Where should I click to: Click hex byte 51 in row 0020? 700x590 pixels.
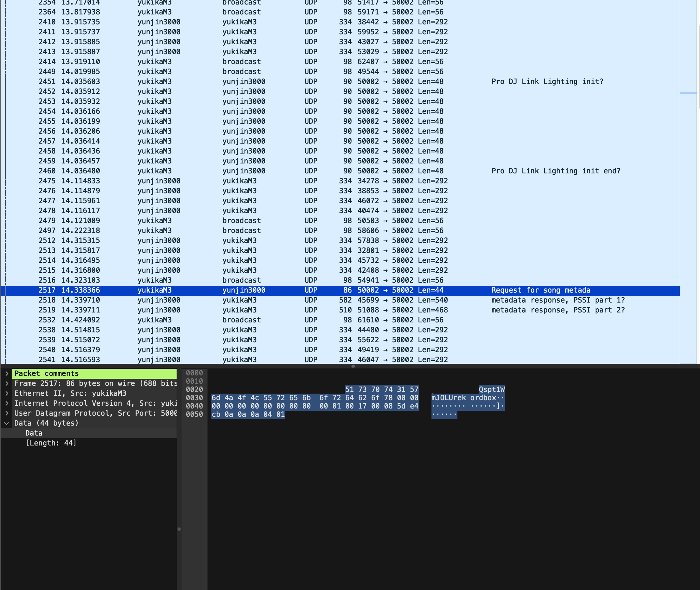(x=349, y=390)
